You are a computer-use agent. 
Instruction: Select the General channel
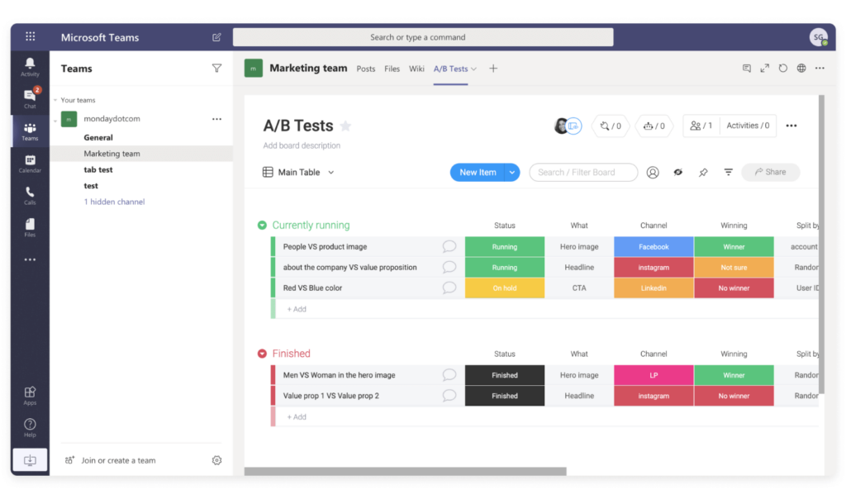(98, 138)
